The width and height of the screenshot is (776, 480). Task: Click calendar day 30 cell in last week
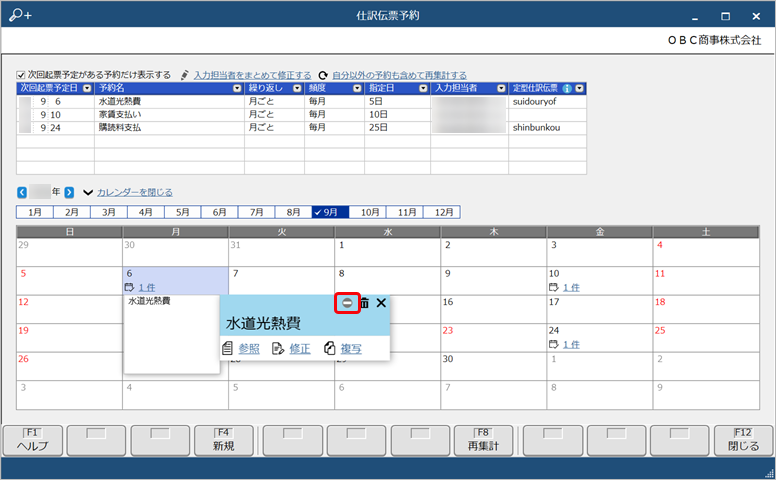point(493,367)
